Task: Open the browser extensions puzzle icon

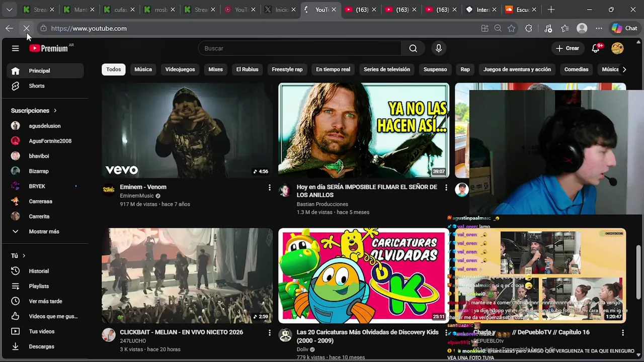Action: pos(528,29)
